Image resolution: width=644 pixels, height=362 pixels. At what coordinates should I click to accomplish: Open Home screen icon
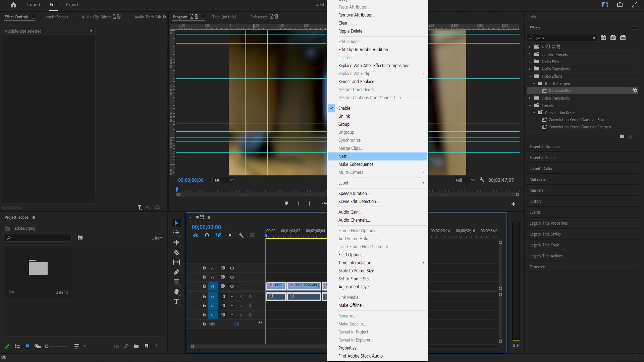(13, 5)
